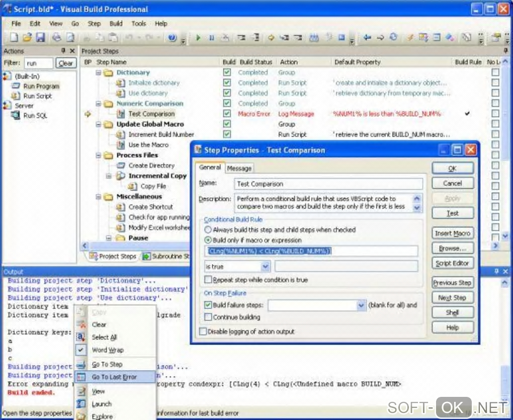Click the Create Directory step icon
Viewport: 513px width, 420px height.
tap(121, 165)
